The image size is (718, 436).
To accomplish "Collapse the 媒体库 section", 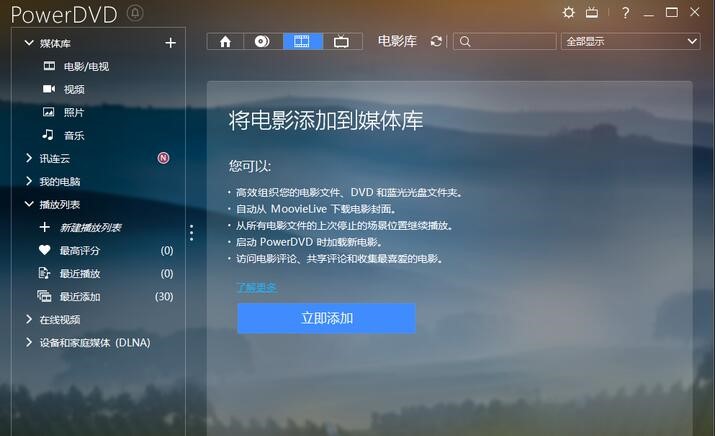I will tap(29, 43).
